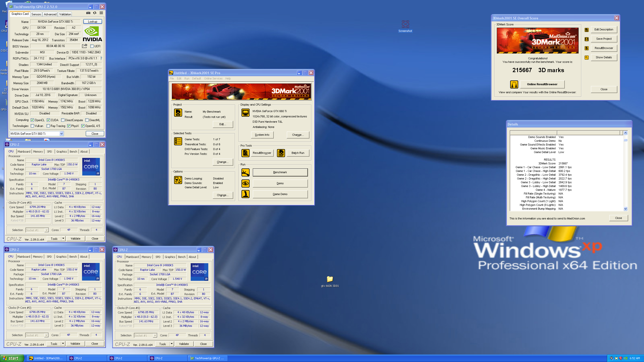Open Tools dropdown arrow in bottom-left CPU-Z
644x362 pixels.
(63, 343)
